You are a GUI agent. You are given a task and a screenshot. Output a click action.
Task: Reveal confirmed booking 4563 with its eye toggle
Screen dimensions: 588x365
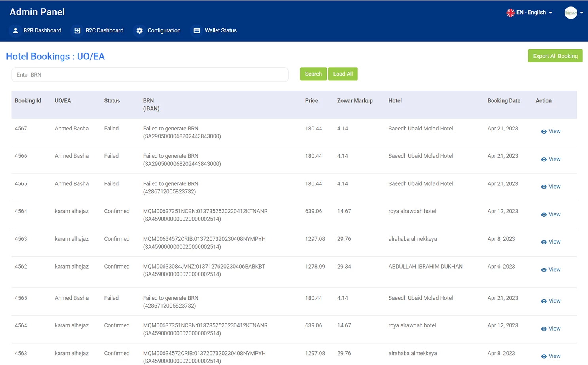pos(543,242)
